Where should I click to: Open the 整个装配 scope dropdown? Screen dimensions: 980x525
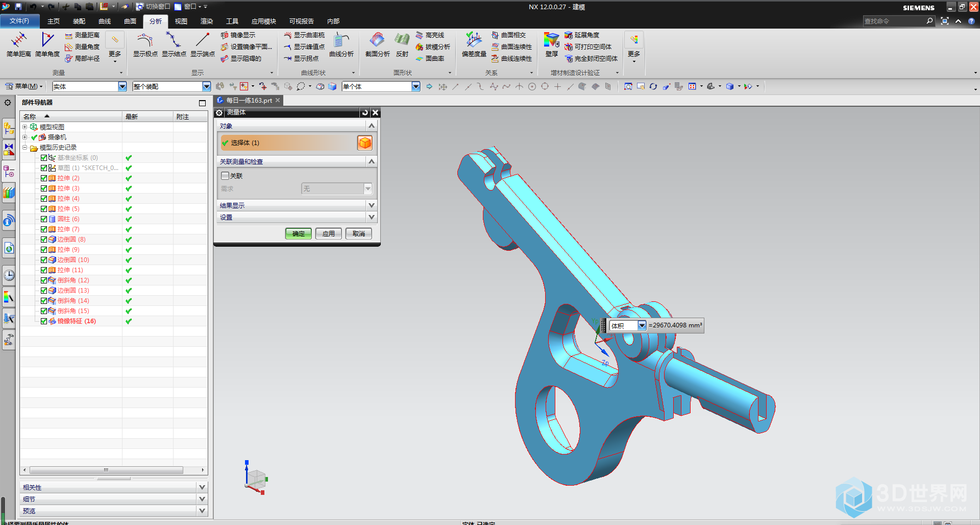(x=206, y=87)
